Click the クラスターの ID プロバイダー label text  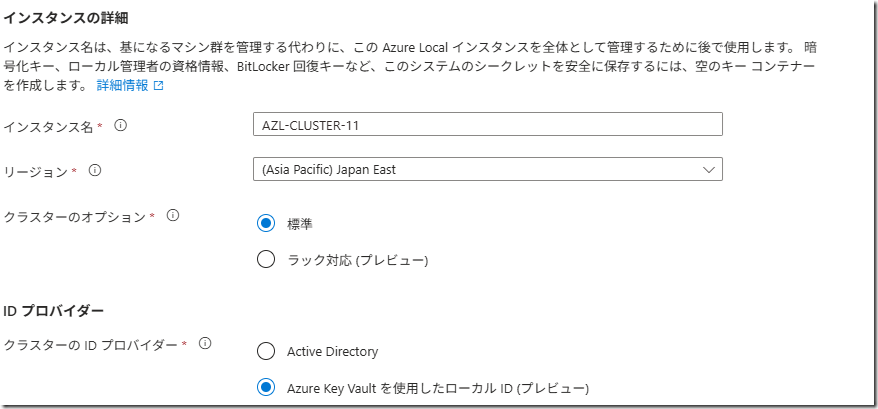coord(92,345)
